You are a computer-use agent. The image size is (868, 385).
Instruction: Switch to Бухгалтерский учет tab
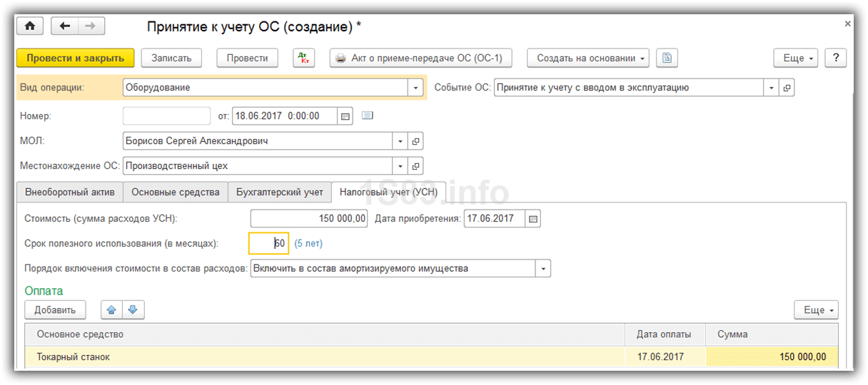(x=280, y=192)
